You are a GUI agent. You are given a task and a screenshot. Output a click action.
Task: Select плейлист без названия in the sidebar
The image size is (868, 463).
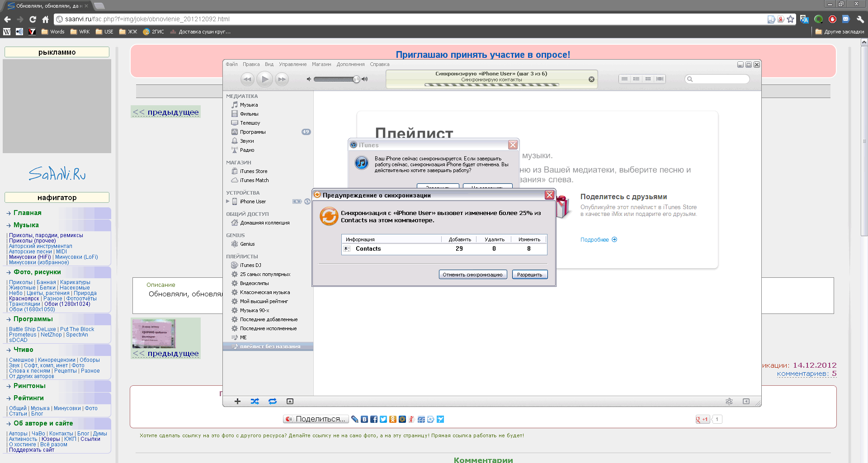point(268,346)
